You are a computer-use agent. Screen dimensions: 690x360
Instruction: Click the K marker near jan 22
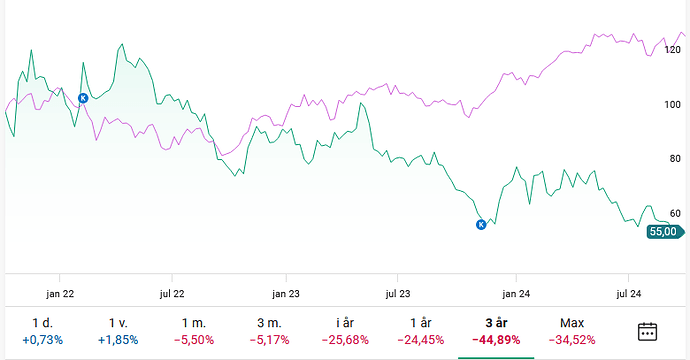pyautogui.click(x=83, y=98)
